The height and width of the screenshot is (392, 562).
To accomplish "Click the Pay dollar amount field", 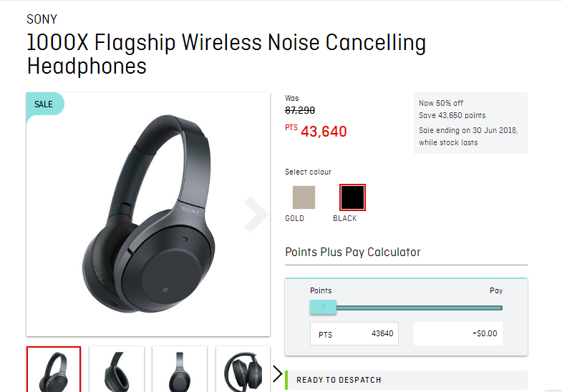I will pyautogui.click(x=457, y=334).
